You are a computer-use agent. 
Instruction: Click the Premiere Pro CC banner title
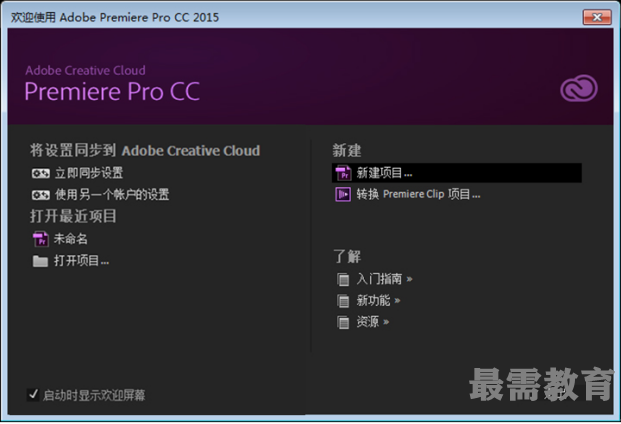click(112, 92)
